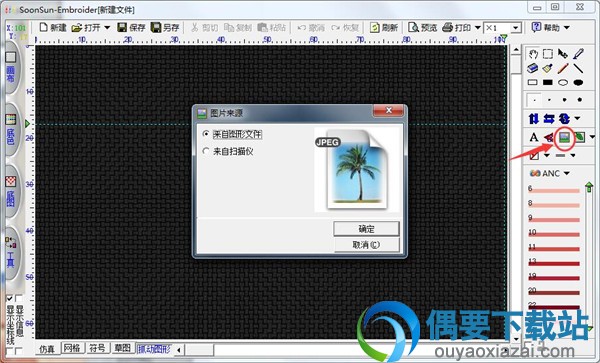Create new file with 新建
The image size is (600, 363).
(52, 28)
